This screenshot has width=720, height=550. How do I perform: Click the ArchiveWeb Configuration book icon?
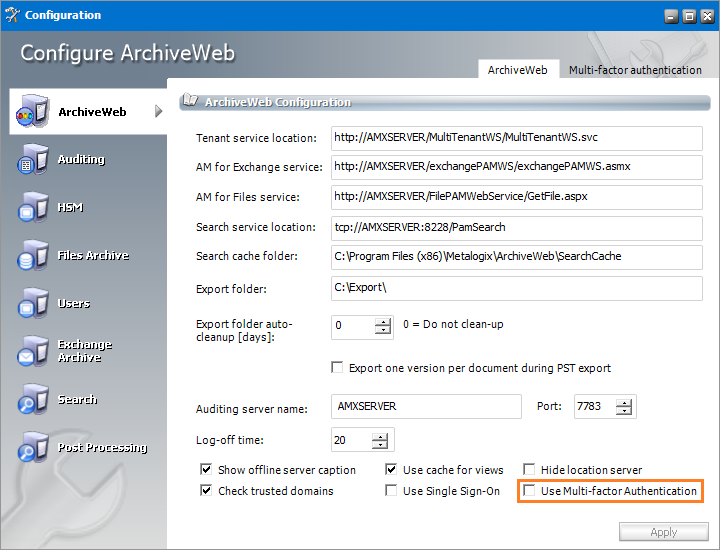click(x=190, y=100)
